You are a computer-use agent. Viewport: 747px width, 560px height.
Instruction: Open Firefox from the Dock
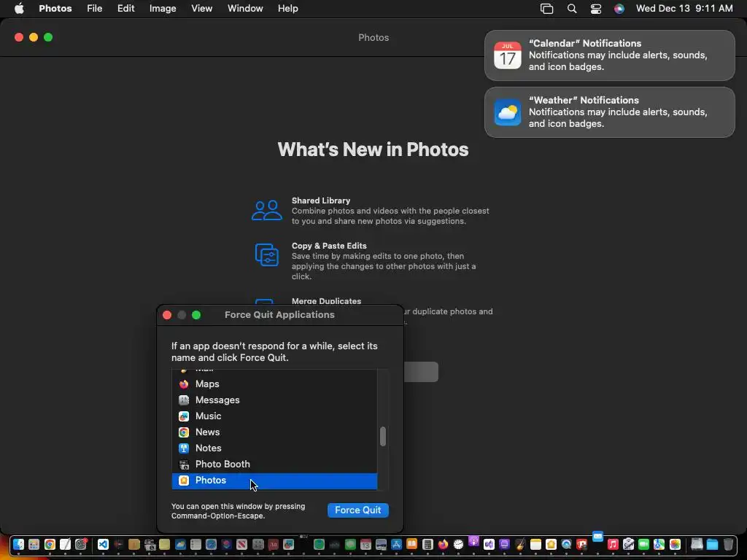tap(443, 544)
